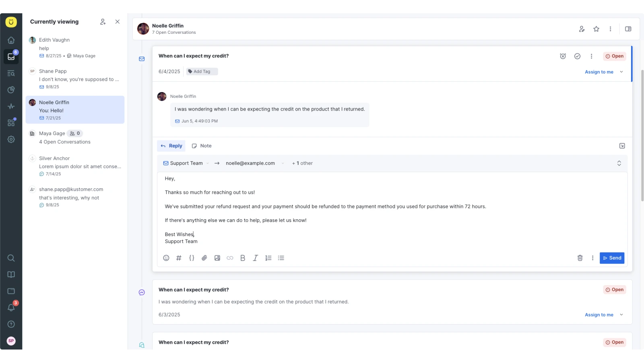The width and height of the screenshot is (644, 362).
Task: Expand the arrow beside the top Assign to me
Action: tap(621, 72)
